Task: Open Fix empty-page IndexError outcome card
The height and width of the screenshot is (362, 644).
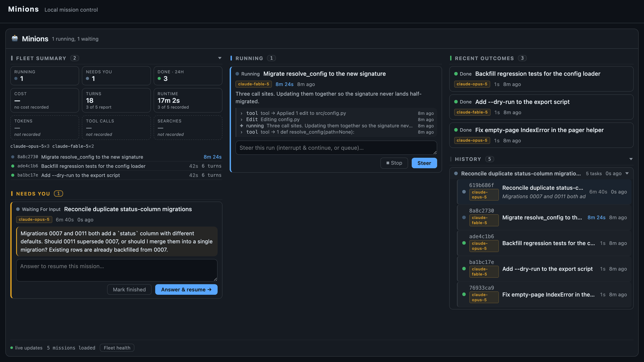Action: (x=541, y=135)
